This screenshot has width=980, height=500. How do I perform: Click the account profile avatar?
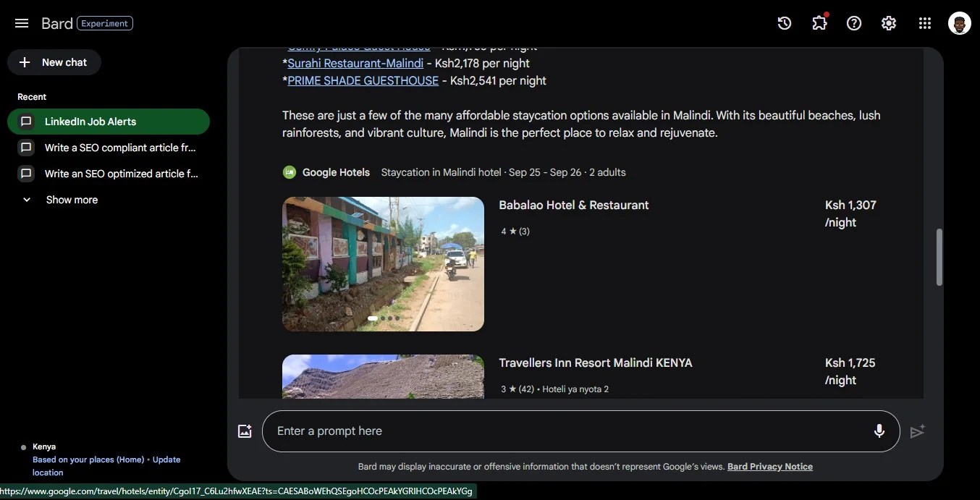[960, 23]
